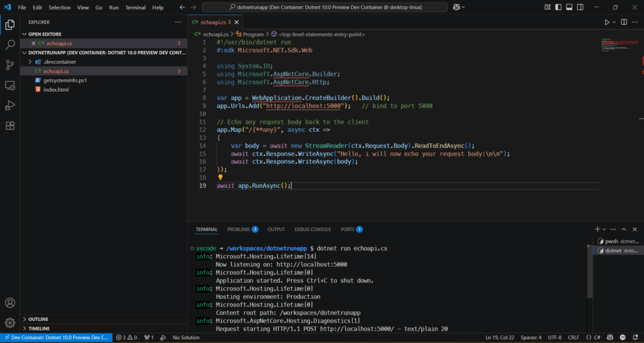
Task: Switch to the Output tab
Action: 276,229
